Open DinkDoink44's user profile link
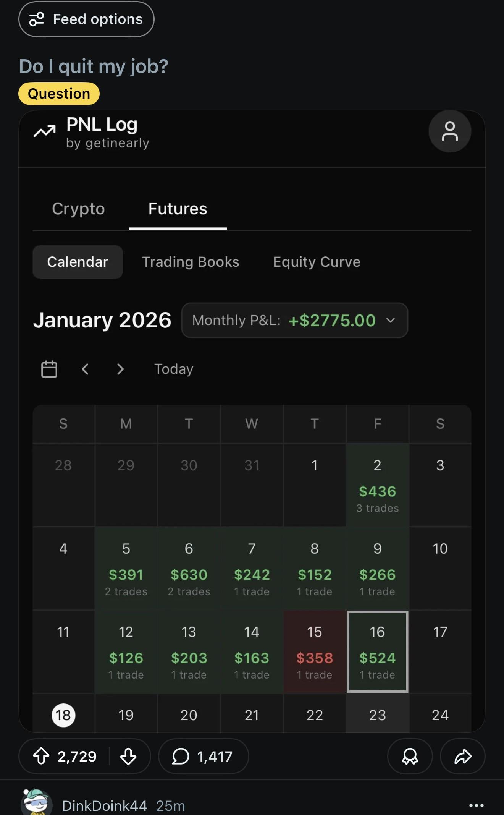The height and width of the screenshot is (815, 504). (x=104, y=805)
